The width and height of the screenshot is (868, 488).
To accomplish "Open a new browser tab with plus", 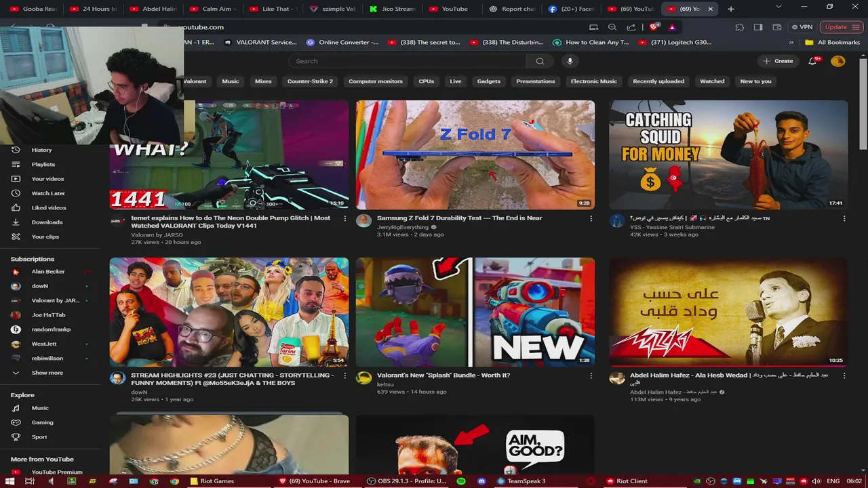I will pos(730,9).
